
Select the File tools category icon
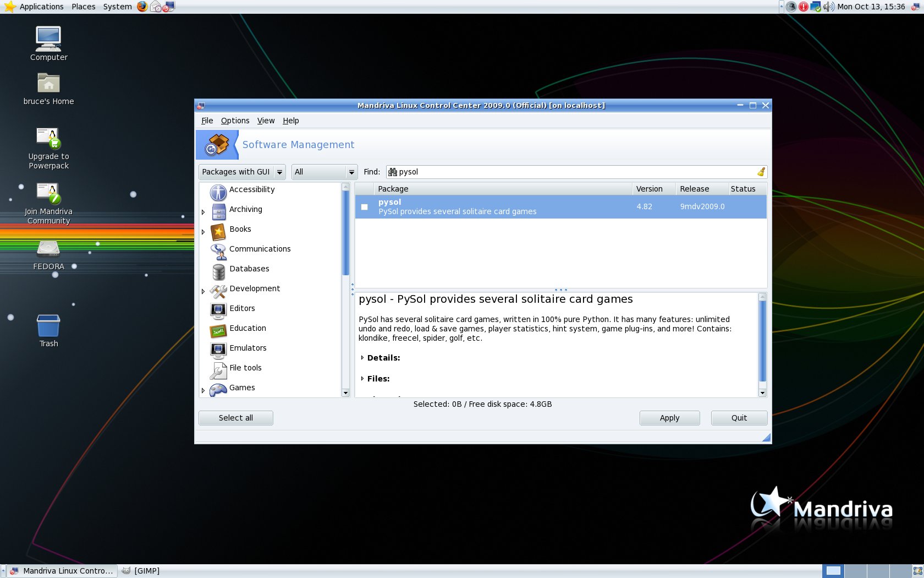click(x=218, y=370)
